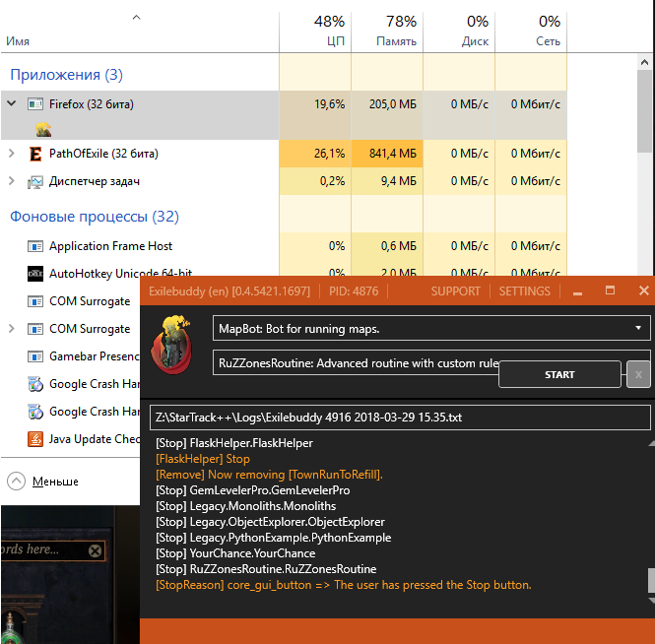Sort by Память column header
This screenshot has width=655, height=644.
396,41
